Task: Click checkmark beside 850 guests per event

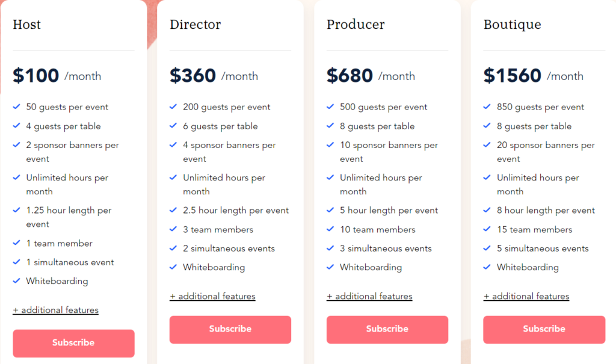Action: pos(487,106)
